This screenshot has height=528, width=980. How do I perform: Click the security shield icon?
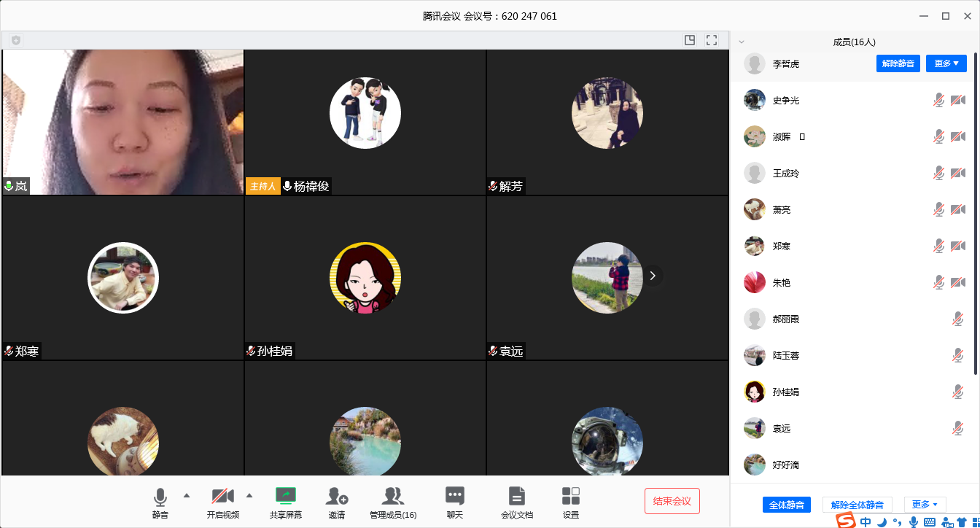[x=16, y=40]
